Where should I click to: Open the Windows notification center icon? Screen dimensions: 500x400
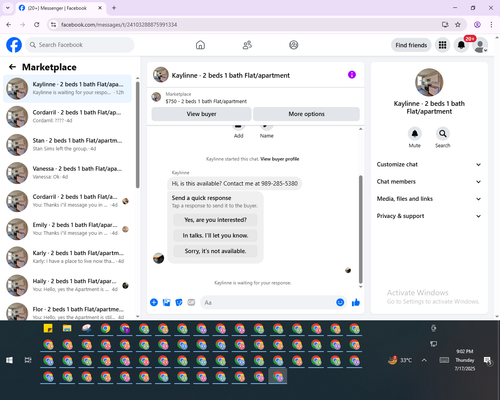487,360
